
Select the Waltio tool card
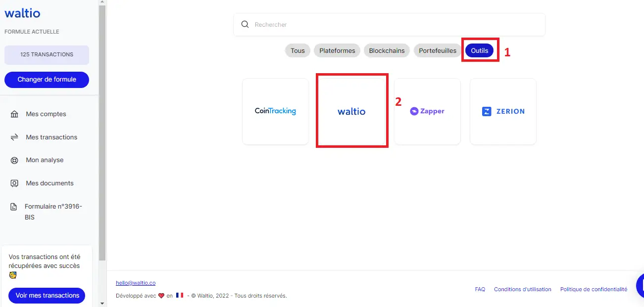click(x=351, y=111)
